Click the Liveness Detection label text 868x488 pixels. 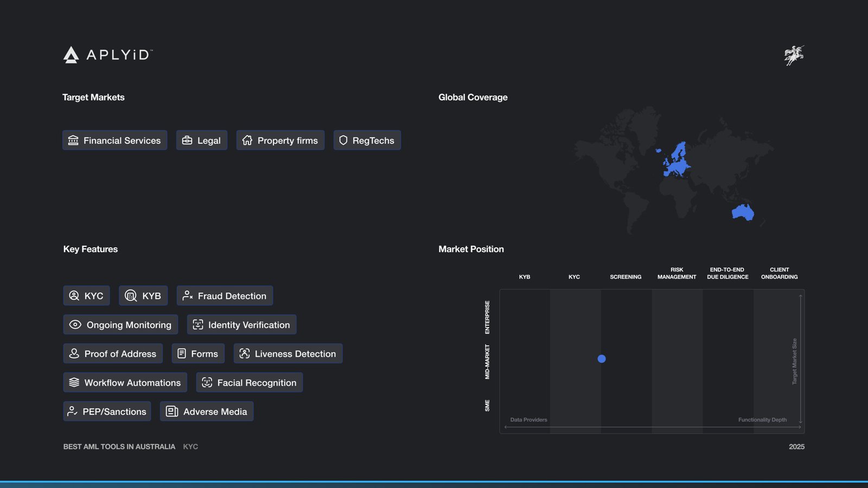coord(295,354)
